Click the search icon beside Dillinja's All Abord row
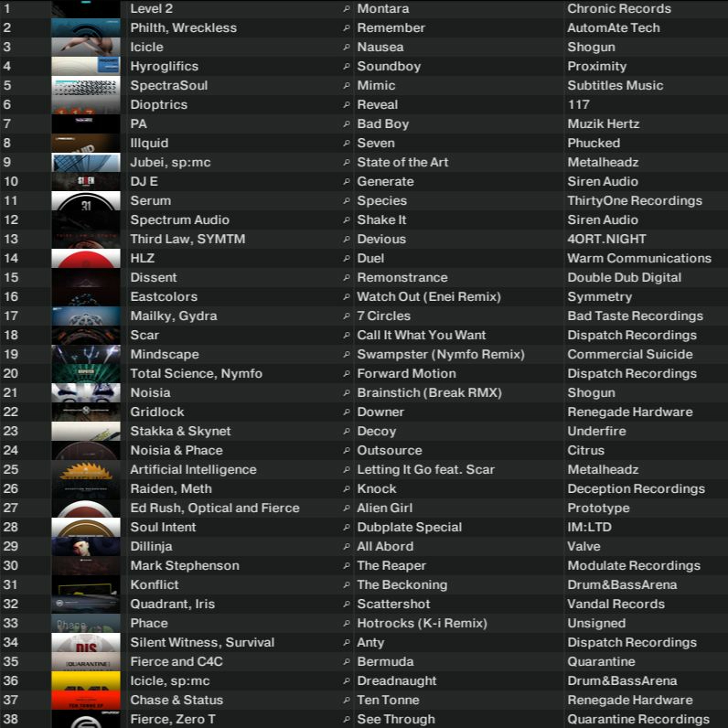 click(x=346, y=546)
